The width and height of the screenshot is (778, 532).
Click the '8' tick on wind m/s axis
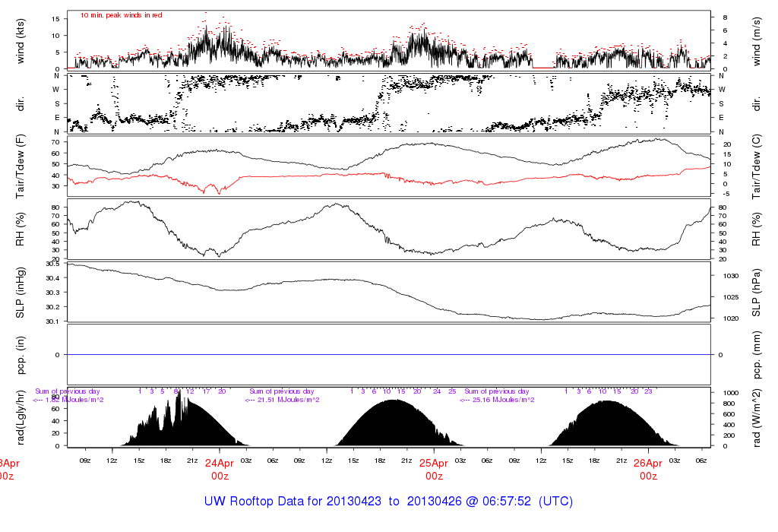tap(725, 17)
